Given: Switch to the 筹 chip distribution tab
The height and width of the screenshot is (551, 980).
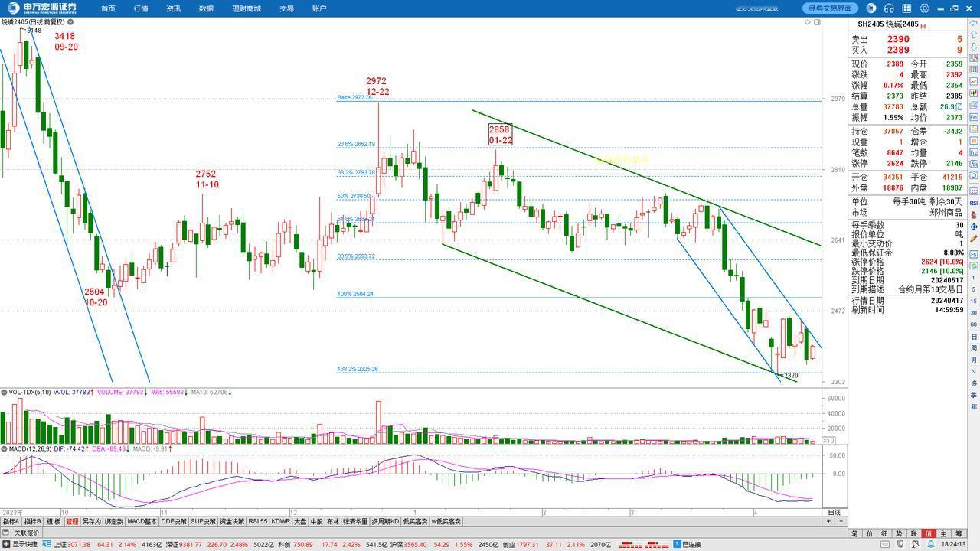Looking at the screenshot, I should (x=959, y=533).
